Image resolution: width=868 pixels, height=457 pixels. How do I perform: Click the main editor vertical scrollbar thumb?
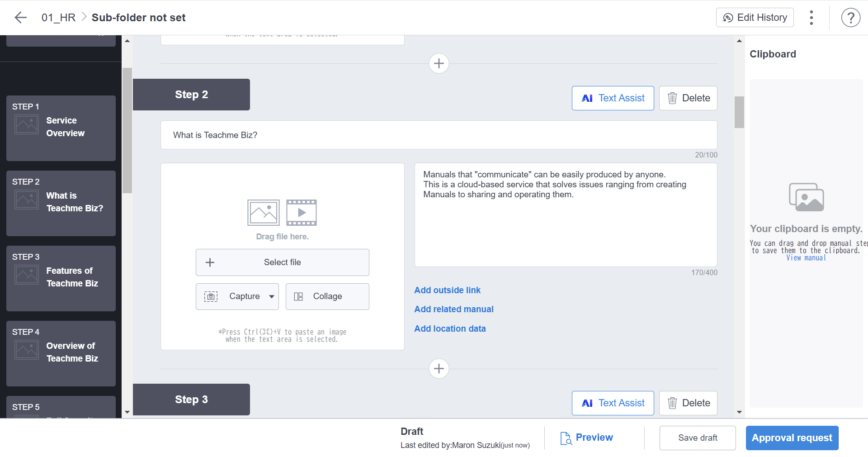coord(739,112)
